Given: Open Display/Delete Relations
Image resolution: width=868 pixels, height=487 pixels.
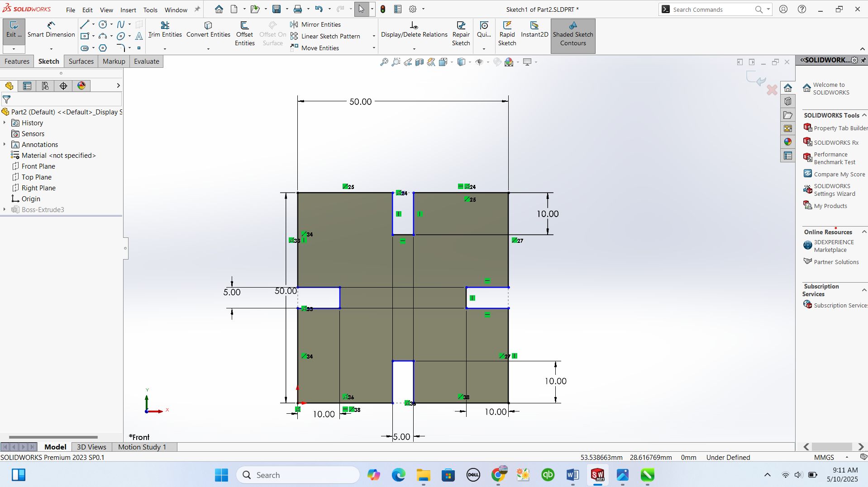Looking at the screenshot, I should pyautogui.click(x=414, y=30).
